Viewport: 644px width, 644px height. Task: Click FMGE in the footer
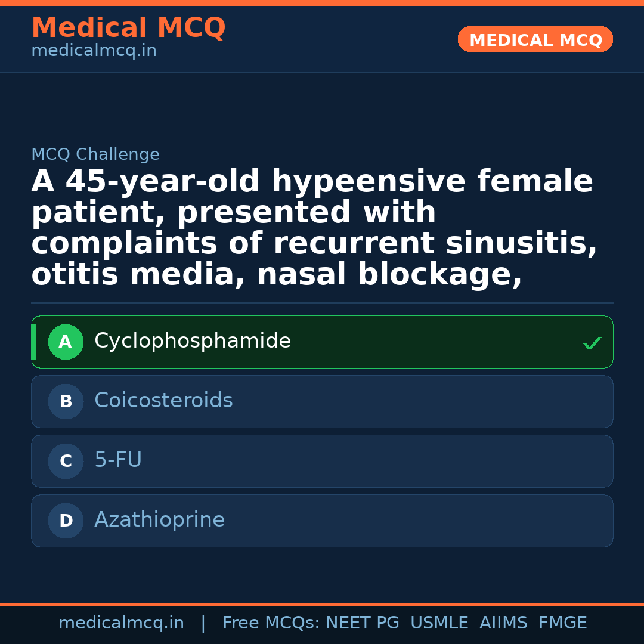coord(562,623)
